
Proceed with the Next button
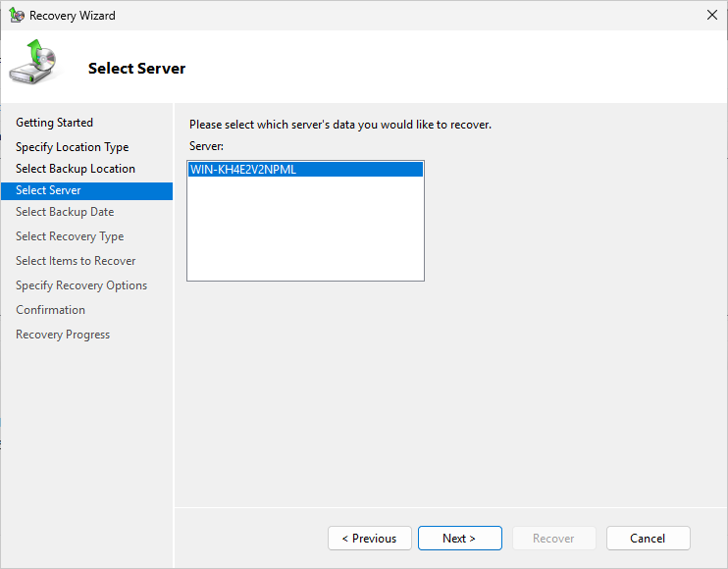coord(459,539)
